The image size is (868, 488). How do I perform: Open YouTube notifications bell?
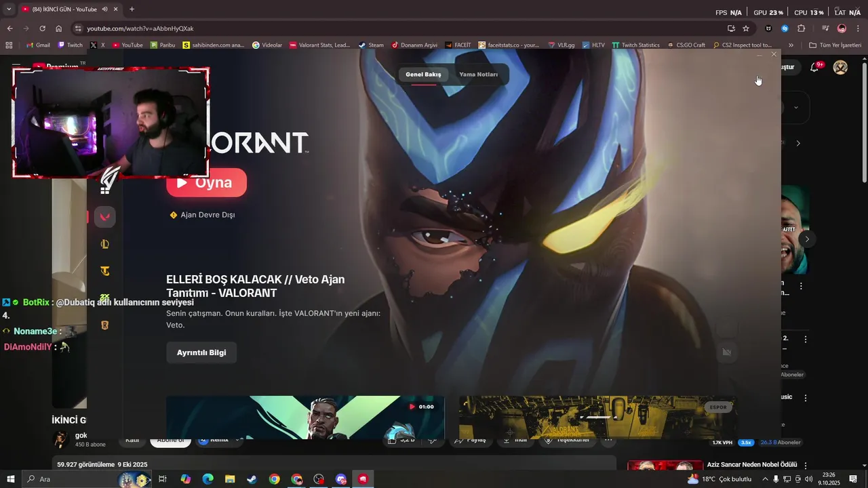point(815,67)
